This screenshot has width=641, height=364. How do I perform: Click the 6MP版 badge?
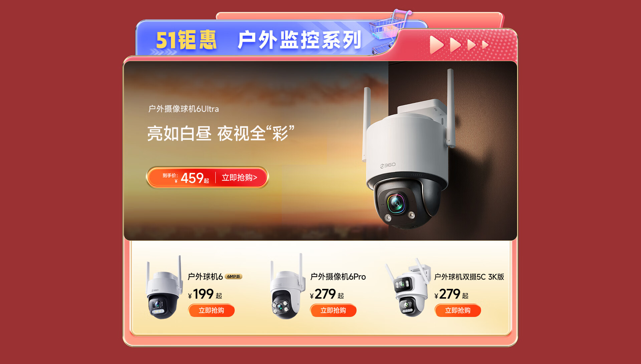234,277
